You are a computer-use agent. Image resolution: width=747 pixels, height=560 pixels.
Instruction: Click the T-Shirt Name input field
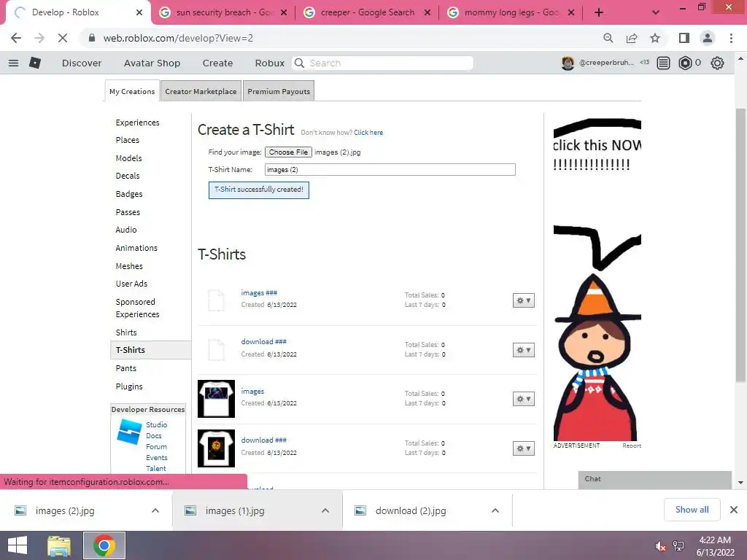390,169
